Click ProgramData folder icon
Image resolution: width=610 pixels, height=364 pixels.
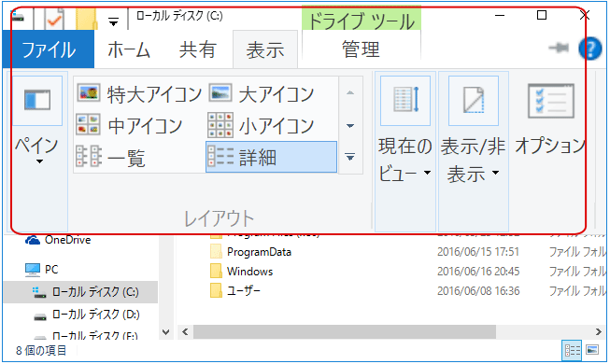[216, 252]
